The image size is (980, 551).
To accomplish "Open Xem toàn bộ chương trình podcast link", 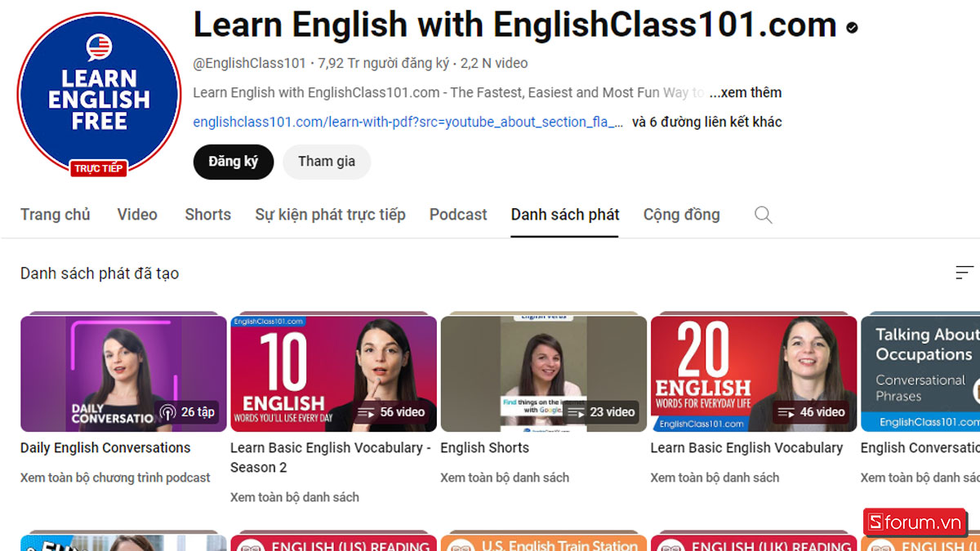I will pyautogui.click(x=115, y=478).
